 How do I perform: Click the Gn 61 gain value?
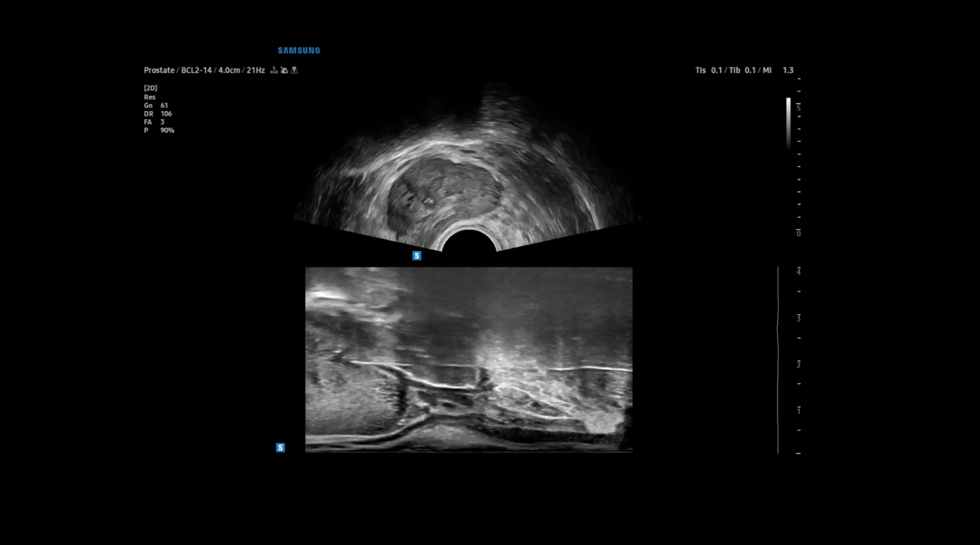[x=156, y=106]
